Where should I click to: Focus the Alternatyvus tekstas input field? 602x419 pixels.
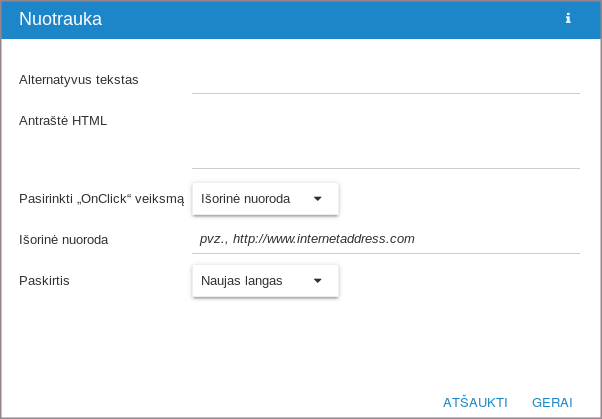385,80
